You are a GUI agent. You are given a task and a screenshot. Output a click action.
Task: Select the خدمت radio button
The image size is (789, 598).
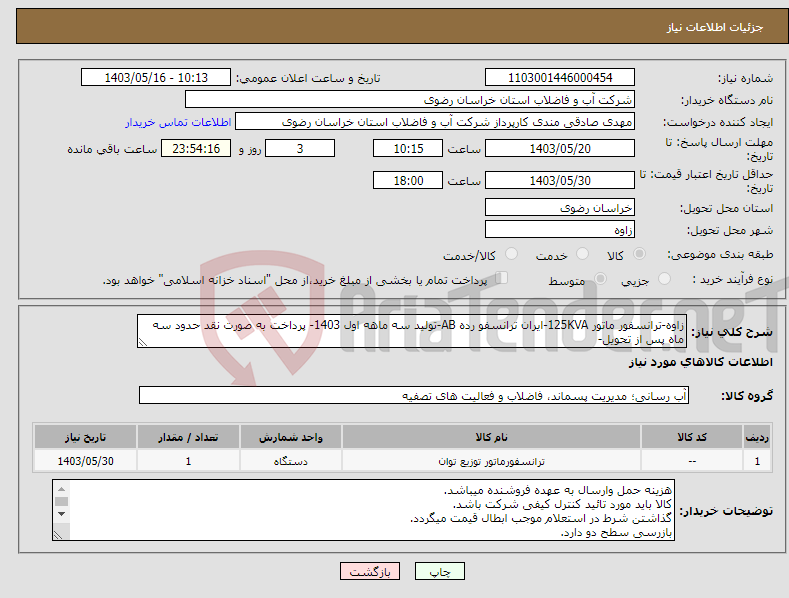pyautogui.click(x=582, y=254)
